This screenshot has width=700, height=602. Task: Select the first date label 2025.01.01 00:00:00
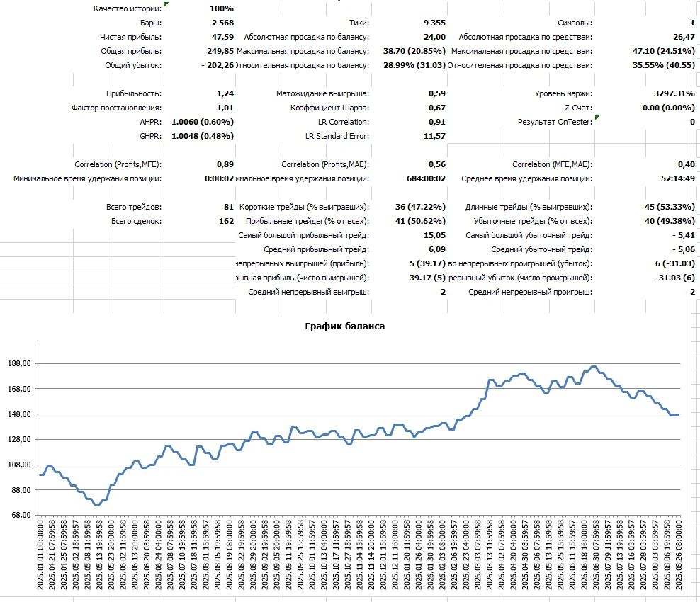tap(40, 555)
